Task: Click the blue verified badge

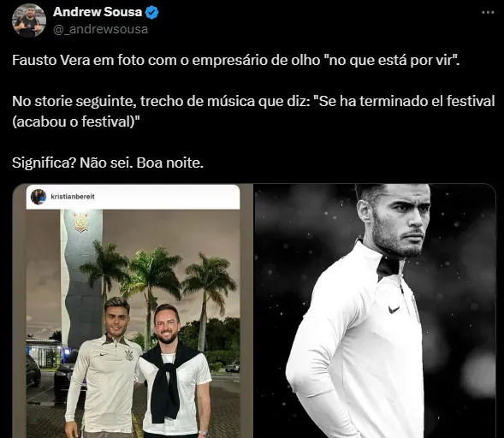Action: 151,12
